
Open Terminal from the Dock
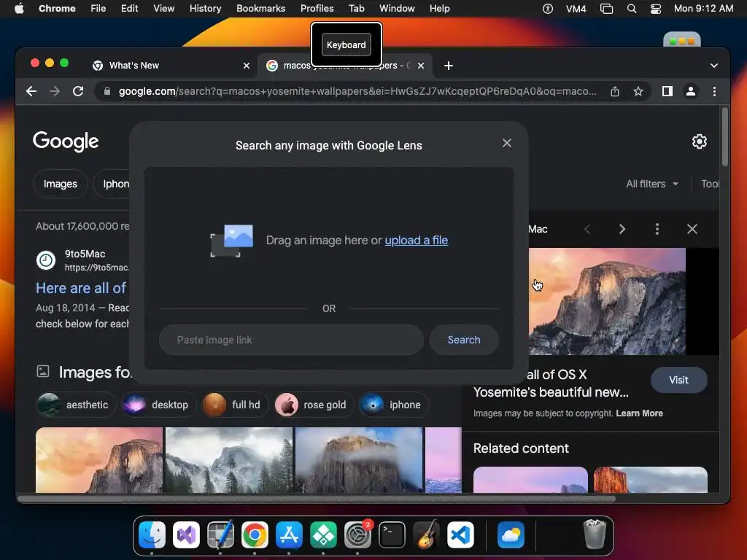tap(392, 534)
